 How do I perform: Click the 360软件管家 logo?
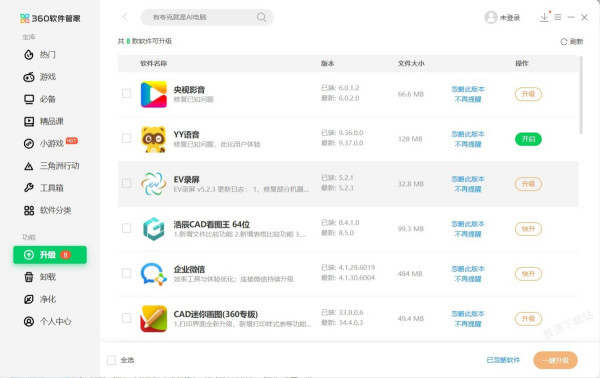pos(50,18)
